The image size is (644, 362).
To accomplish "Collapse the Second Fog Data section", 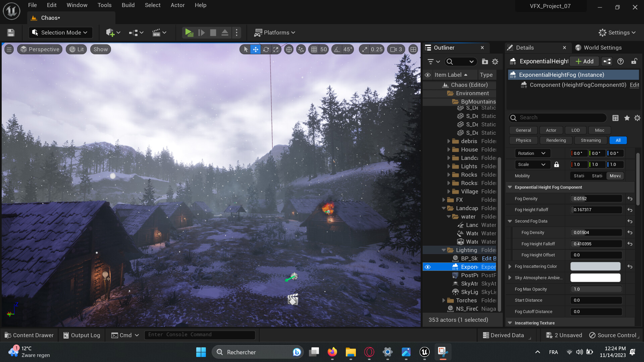I will click(x=510, y=221).
